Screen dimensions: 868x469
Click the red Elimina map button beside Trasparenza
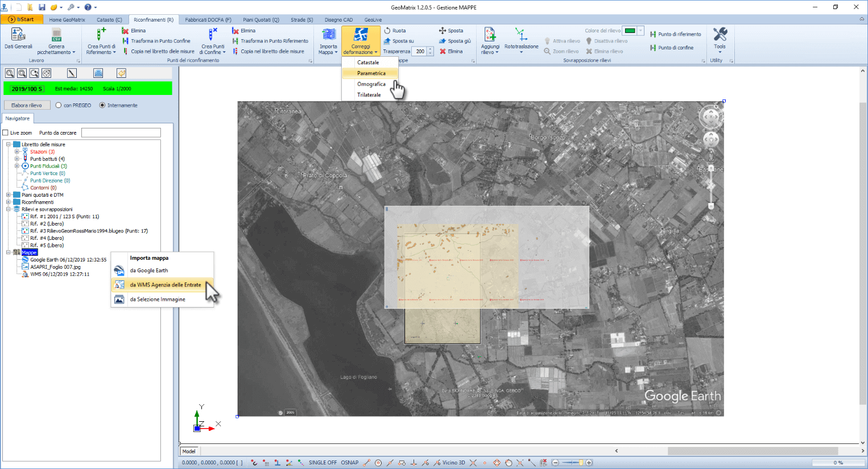(451, 51)
